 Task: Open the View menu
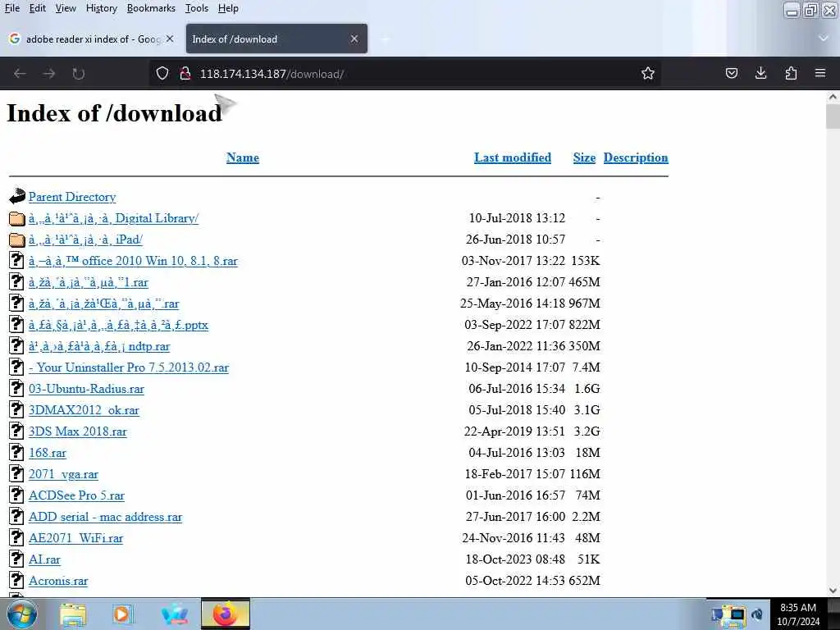click(66, 8)
